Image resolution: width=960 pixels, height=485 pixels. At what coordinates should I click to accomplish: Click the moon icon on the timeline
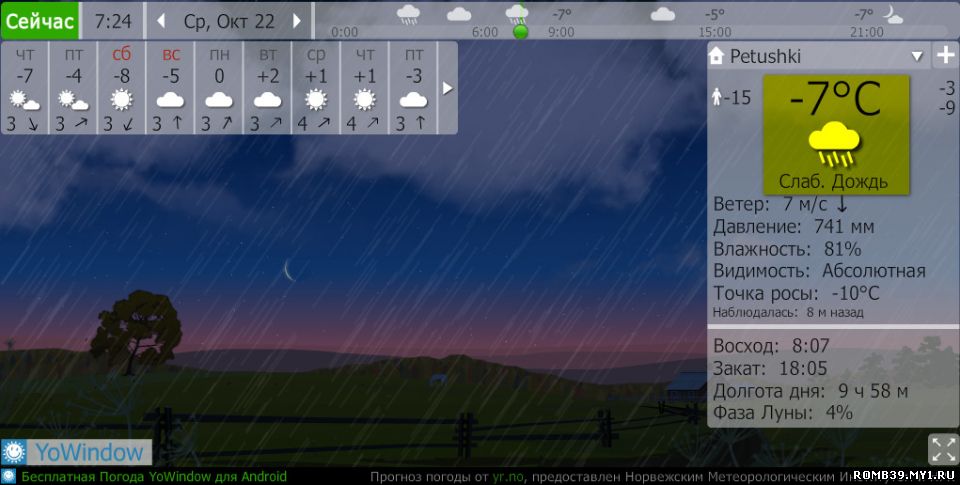(891, 14)
